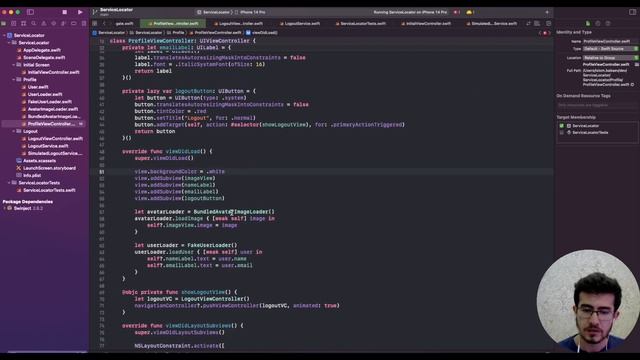Click the ServiceLocator main branch title
Screen dimensions: 640x360
point(116,11)
